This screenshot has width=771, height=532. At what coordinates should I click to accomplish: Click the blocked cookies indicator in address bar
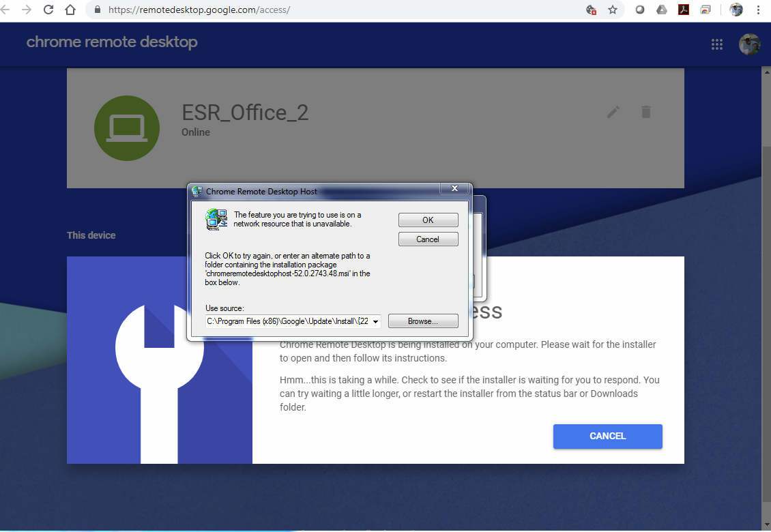pos(591,10)
